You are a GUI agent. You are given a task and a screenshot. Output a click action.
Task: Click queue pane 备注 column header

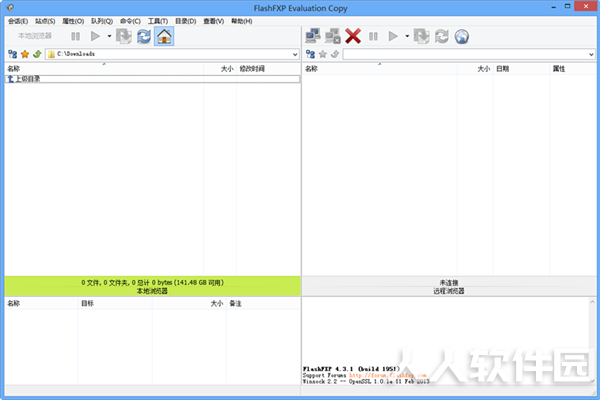(263, 303)
